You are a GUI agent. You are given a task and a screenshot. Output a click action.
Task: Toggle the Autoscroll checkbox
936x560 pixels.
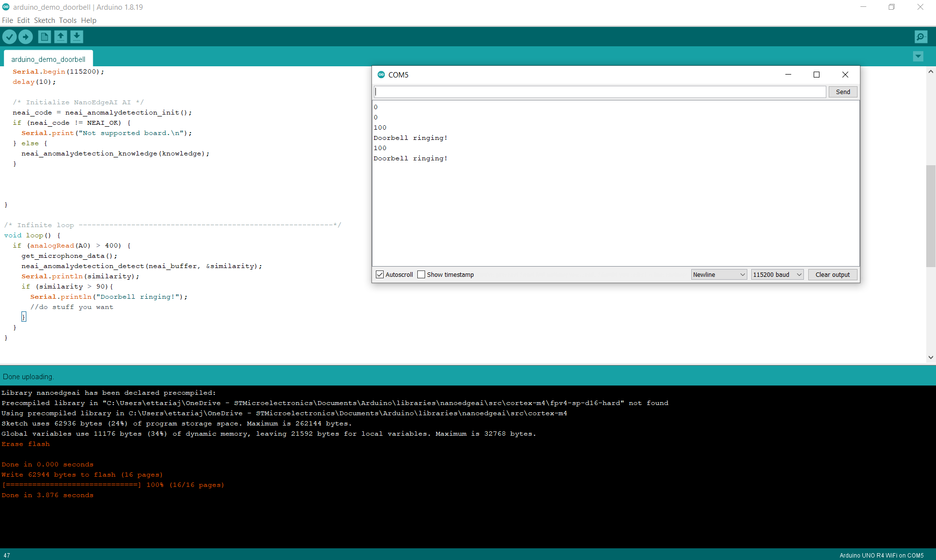click(x=380, y=275)
